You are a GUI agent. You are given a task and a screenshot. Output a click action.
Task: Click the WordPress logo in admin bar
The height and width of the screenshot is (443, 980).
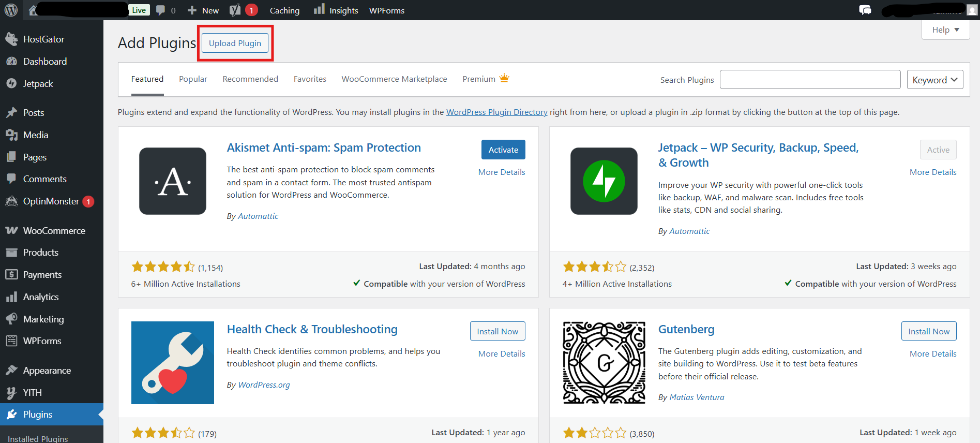(x=11, y=10)
